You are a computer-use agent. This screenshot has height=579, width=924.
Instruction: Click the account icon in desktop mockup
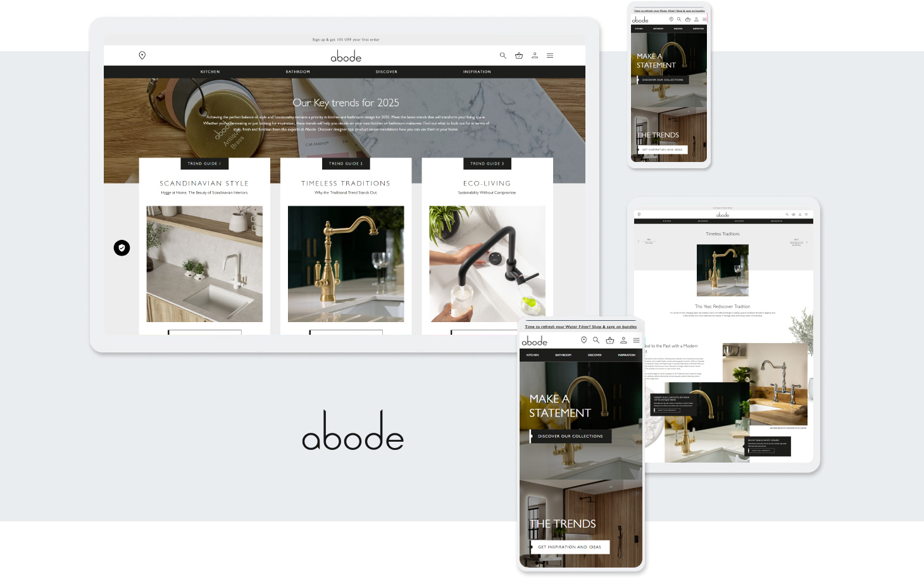coord(535,56)
